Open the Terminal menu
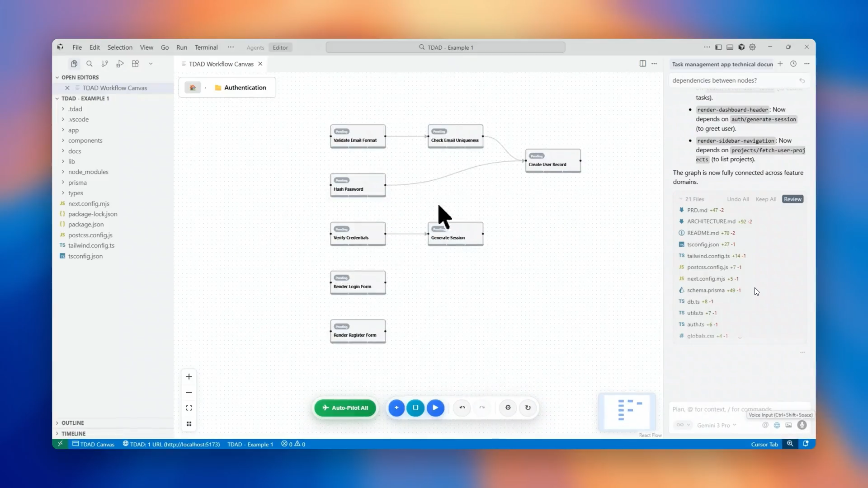The width and height of the screenshot is (868, 488). pyautogui.click(x=206, y=47)
